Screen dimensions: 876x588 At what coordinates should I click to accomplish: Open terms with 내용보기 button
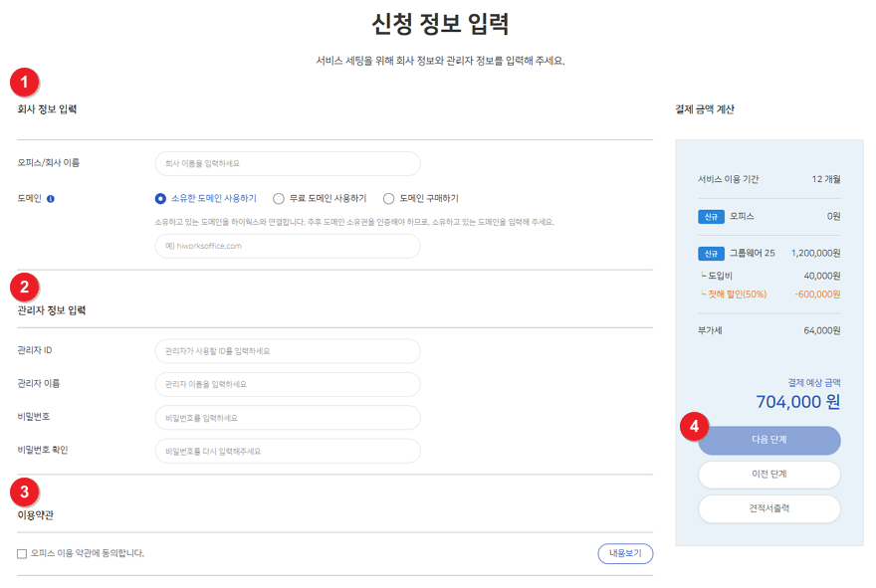click(x=624, y=553)
